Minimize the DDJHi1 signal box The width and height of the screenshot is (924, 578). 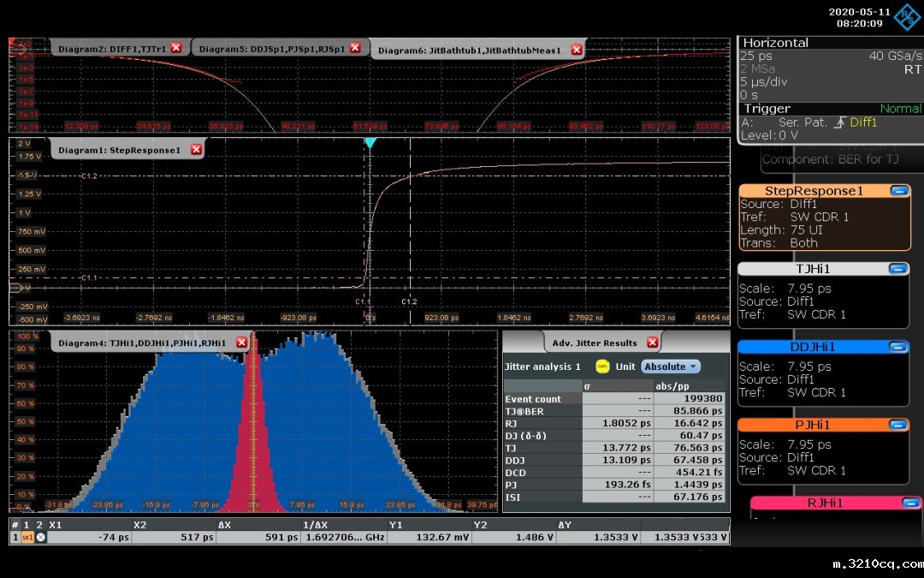(898, 347)
